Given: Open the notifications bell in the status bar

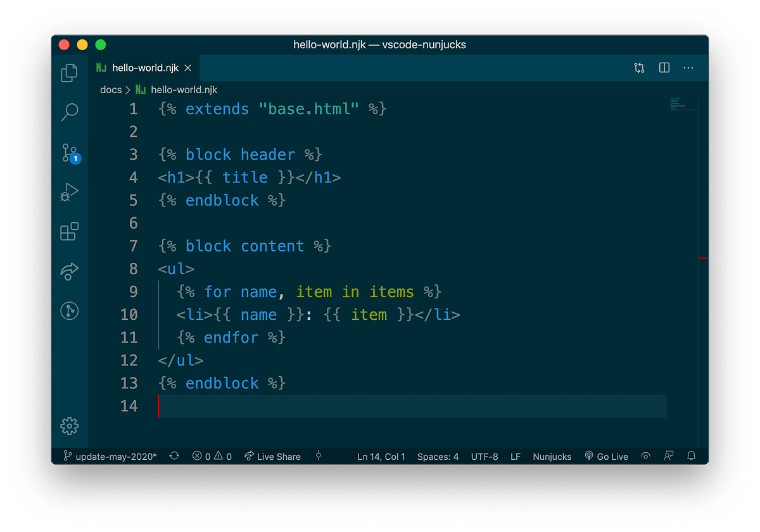Looking at the screenshot, I should pos(691,456).
